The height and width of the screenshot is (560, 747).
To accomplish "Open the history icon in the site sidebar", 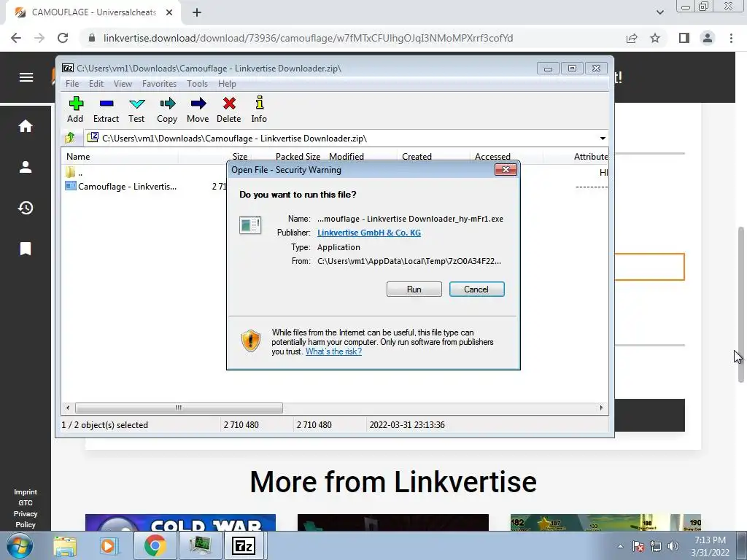I will (26, 208).
